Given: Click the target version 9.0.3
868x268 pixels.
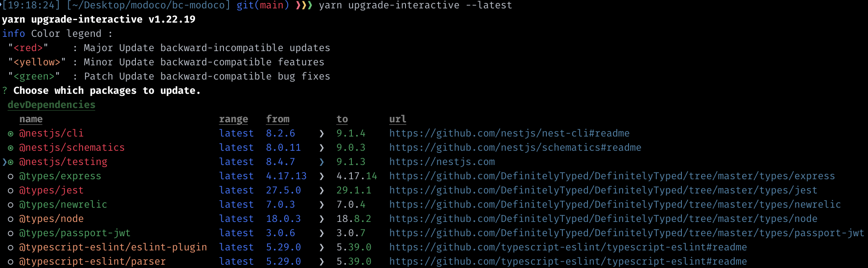Looking at the screenshot, I should pyautogui.click(x=351, y=147).
